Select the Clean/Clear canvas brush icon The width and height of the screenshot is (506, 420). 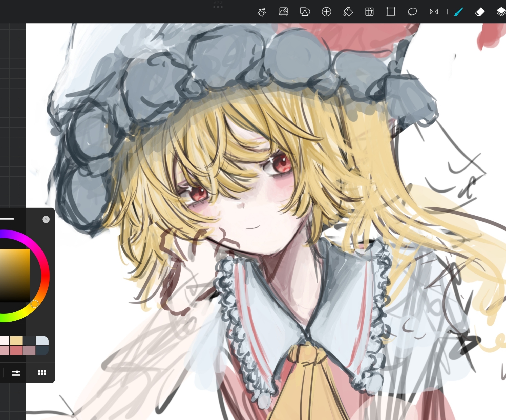[x=262, y=12]
